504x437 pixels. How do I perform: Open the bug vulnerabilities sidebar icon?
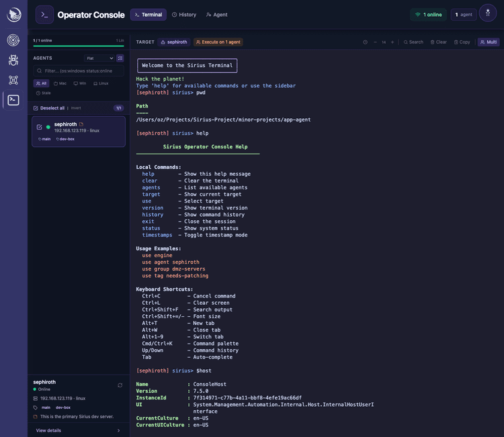(x=13, y=60)
